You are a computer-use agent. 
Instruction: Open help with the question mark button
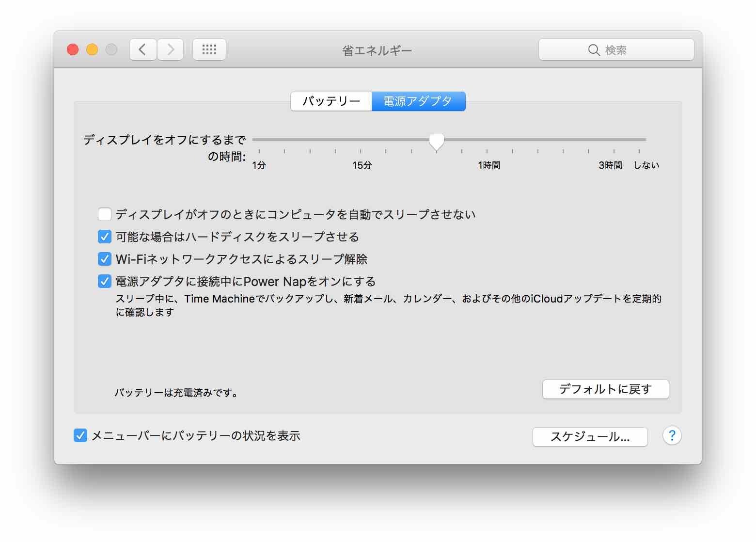click(672, 436)
